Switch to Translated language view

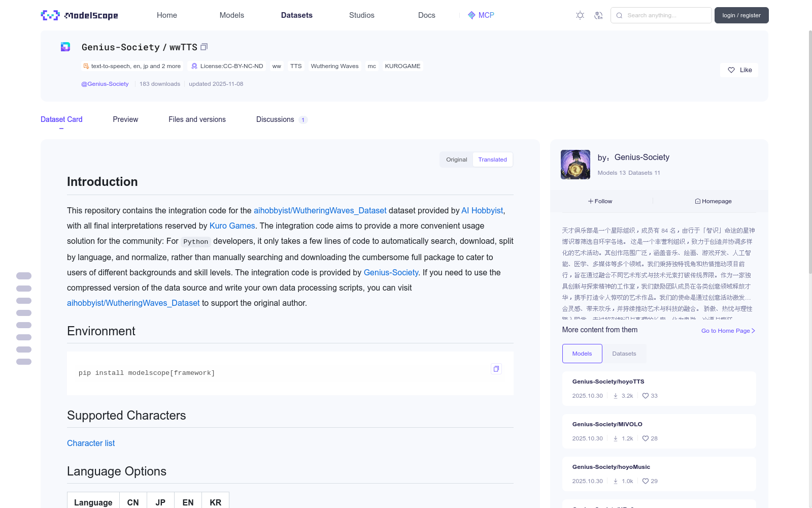[x=492, y=160]
